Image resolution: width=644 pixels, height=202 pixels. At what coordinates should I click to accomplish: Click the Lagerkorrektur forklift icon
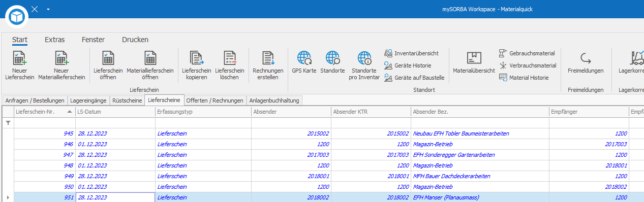tap(636, 58)
